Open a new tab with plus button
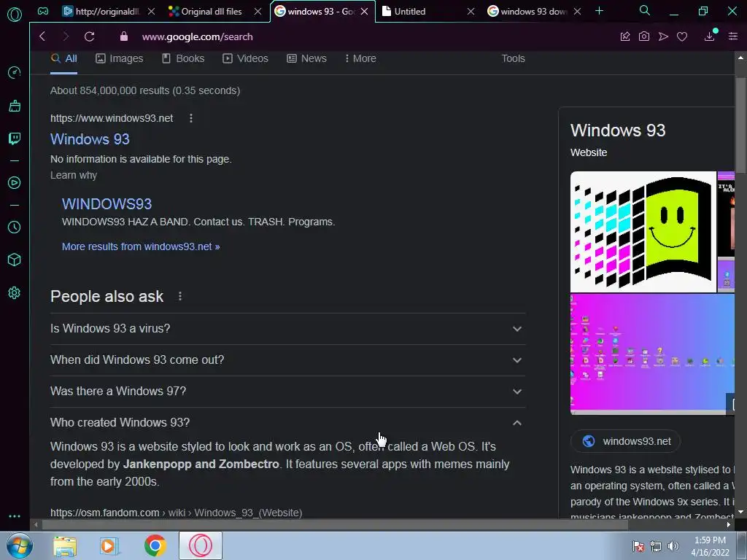Screen dimensions: 747x560 tap(600, 11)
